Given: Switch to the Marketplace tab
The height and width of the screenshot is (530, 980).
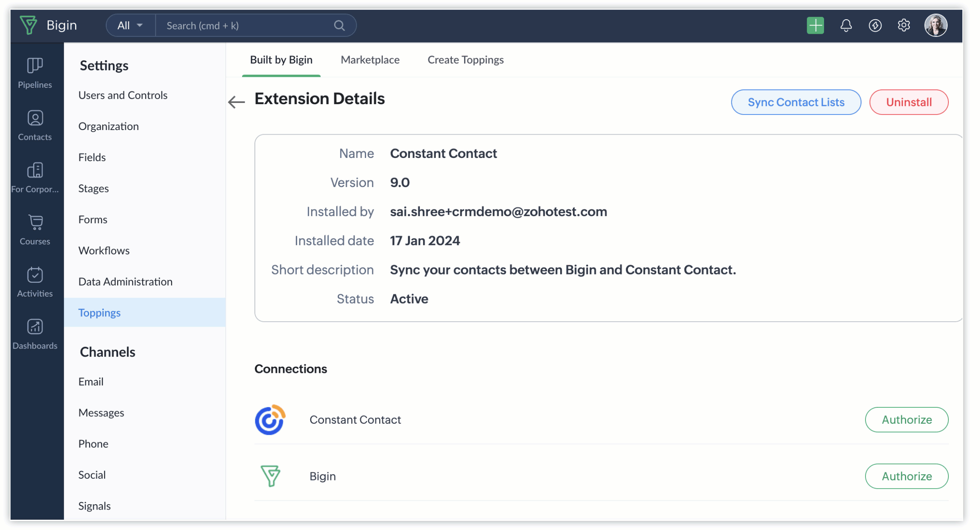Looking at the screenshot, I should (370, 60).
